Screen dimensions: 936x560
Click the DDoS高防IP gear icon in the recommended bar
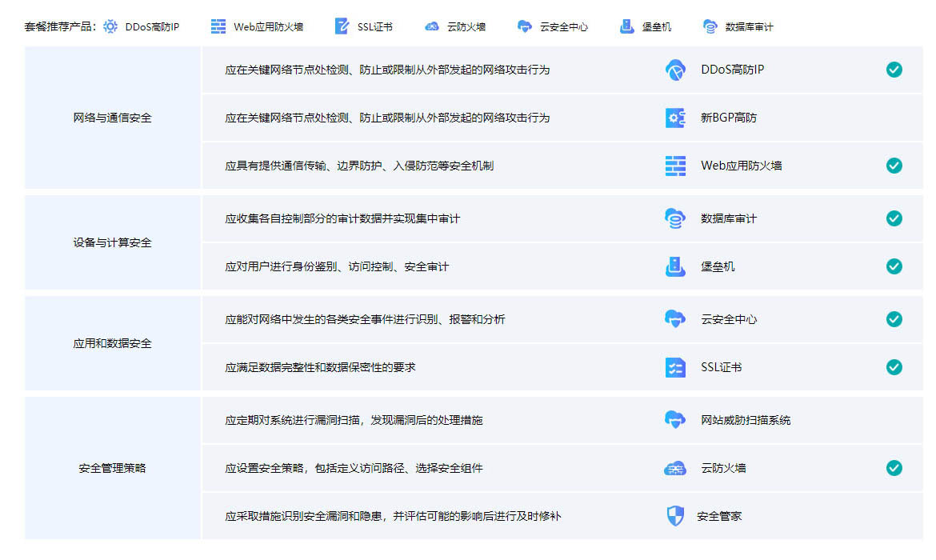[x=110, y=26]
